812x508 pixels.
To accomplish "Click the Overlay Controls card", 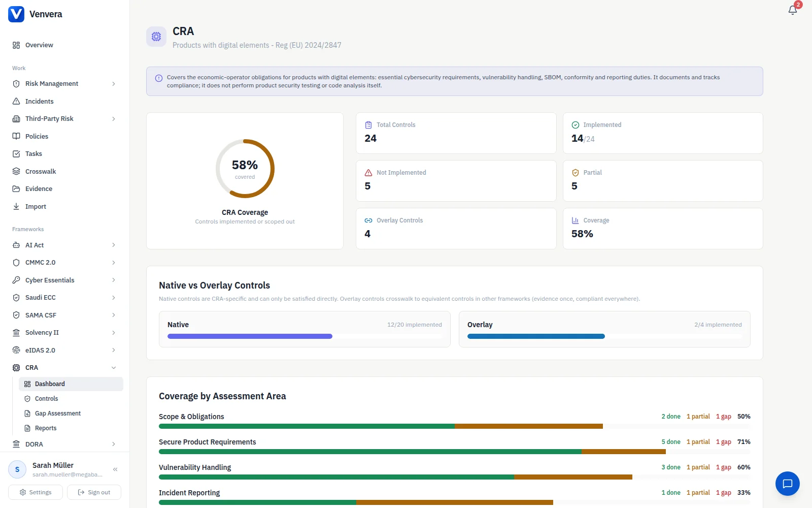I will [x=456, y=229].
